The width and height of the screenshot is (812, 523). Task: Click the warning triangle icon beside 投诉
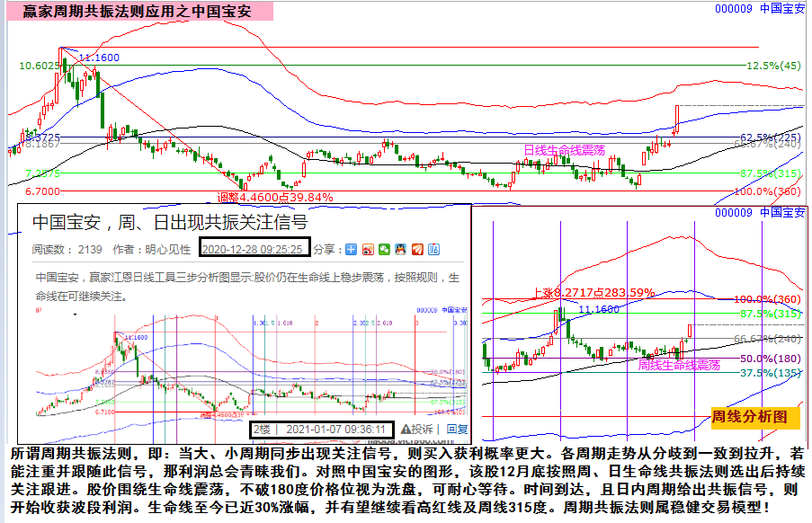pyautogui.click(x=406, y=429)
